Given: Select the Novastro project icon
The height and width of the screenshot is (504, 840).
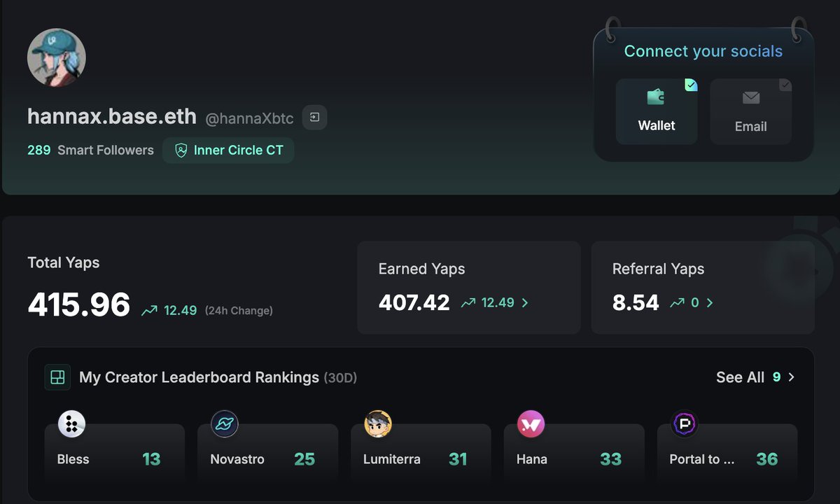Looking at the screenshot, I should [223, 423].
